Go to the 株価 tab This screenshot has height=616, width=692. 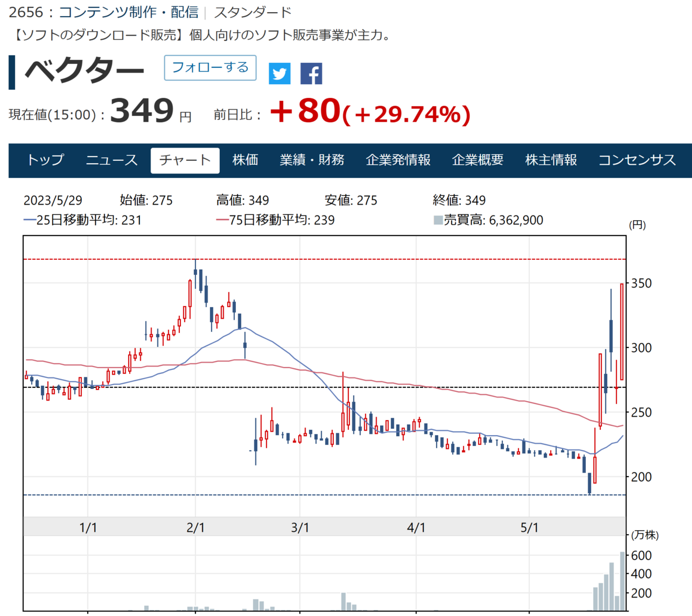[245, 160]
